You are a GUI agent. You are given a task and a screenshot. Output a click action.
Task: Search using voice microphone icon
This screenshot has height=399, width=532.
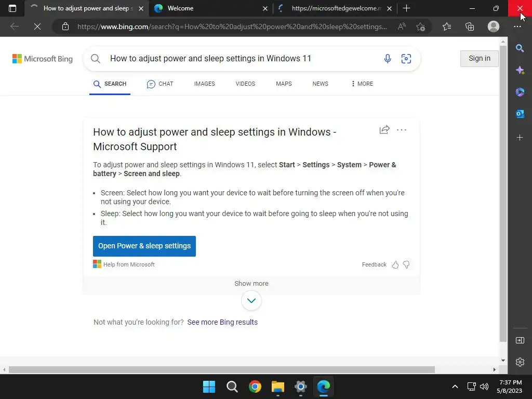(388, 59)
